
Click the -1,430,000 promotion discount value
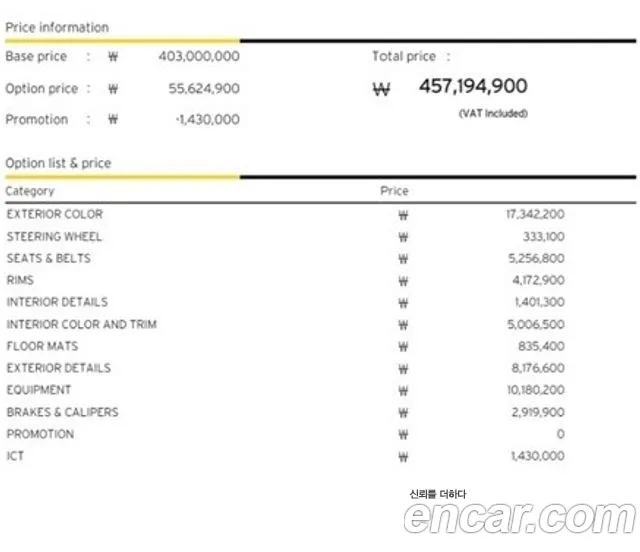tap(206, 120)
